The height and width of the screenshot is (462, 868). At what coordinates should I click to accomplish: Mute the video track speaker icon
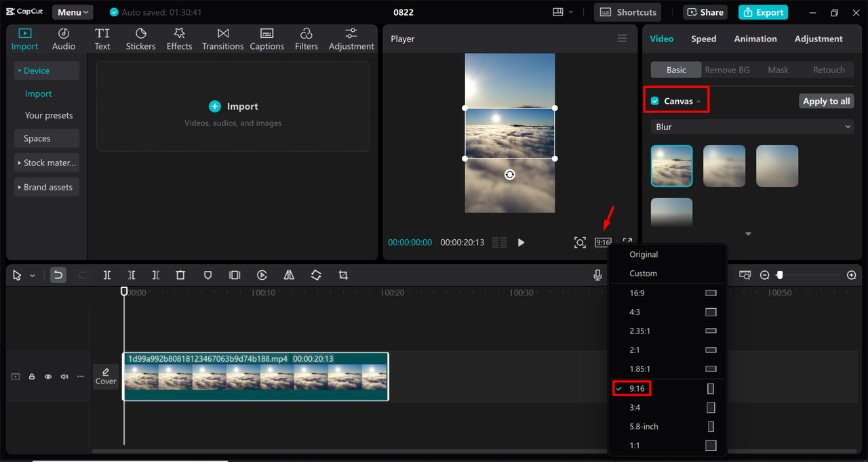[x=64, y=377]
